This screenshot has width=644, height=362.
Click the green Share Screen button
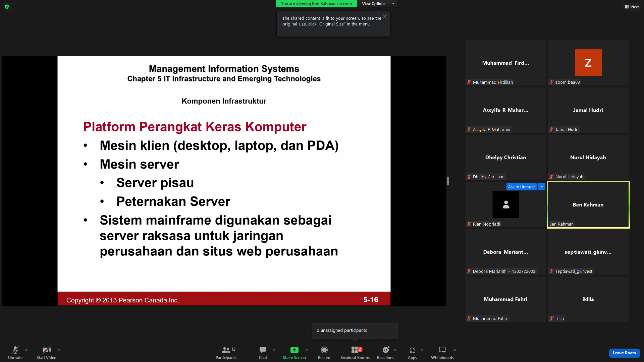294,353
